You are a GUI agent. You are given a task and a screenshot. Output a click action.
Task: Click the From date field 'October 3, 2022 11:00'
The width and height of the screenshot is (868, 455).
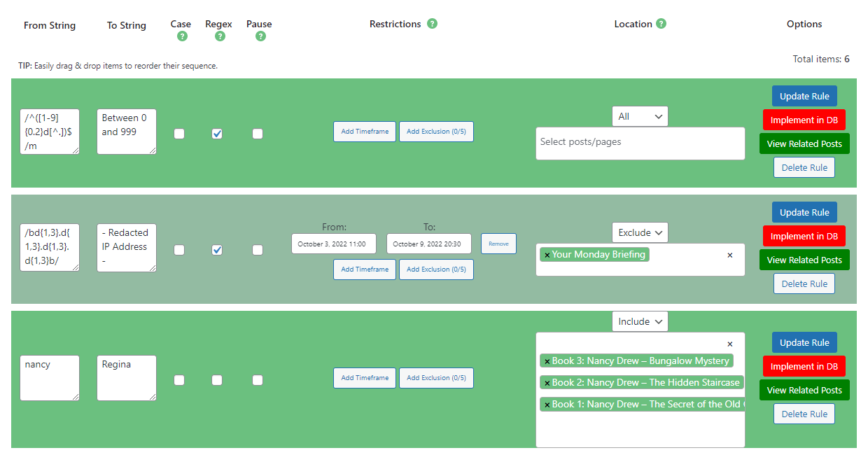[x=334, y=244]
